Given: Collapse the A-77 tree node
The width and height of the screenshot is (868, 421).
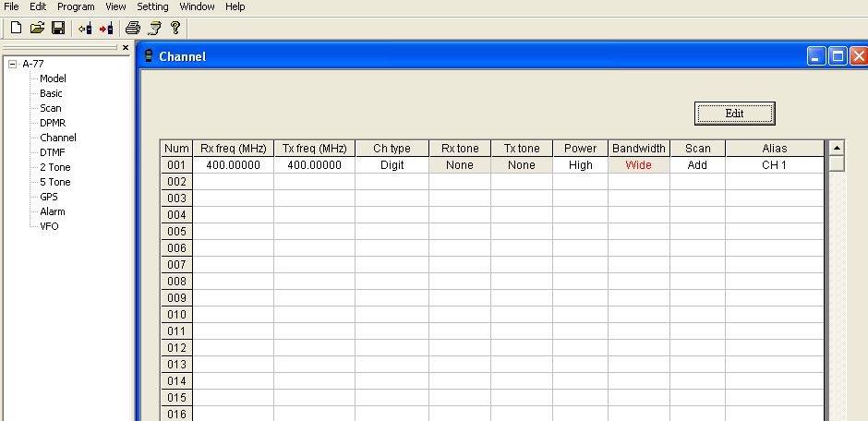Looking at the screenshot, I should pyautogui.click(x=13, y=64).
